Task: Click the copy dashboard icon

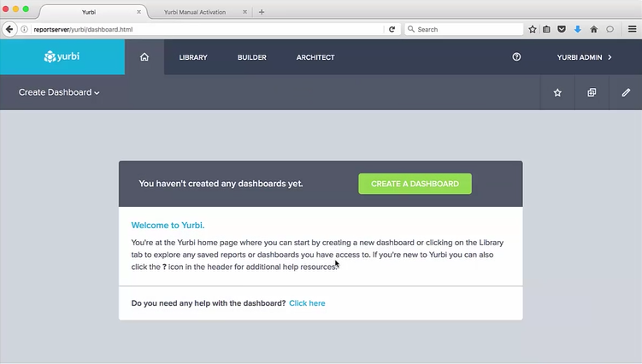Action: coord(592,92)
